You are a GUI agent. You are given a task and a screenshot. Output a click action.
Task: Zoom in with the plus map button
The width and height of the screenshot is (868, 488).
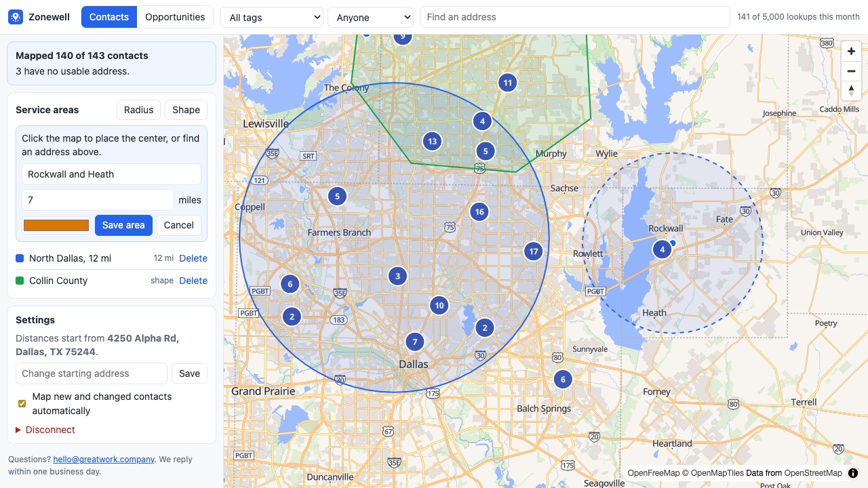(x=851, y=52)
